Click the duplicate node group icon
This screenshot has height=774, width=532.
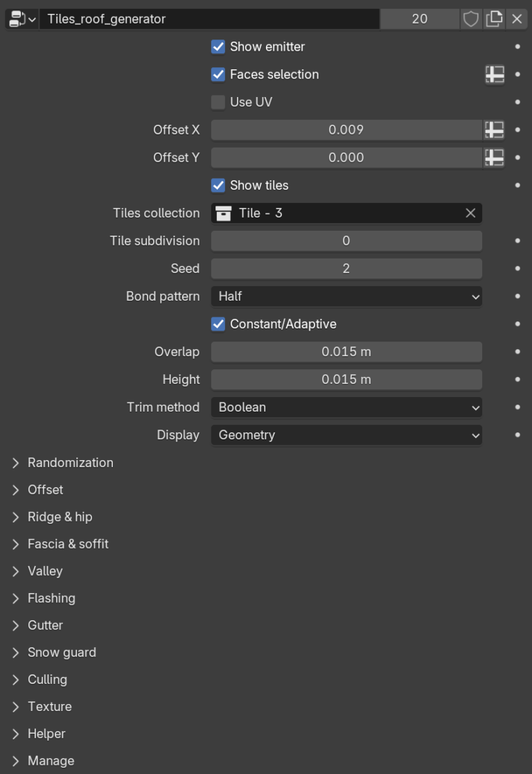(x=494, y=19)
